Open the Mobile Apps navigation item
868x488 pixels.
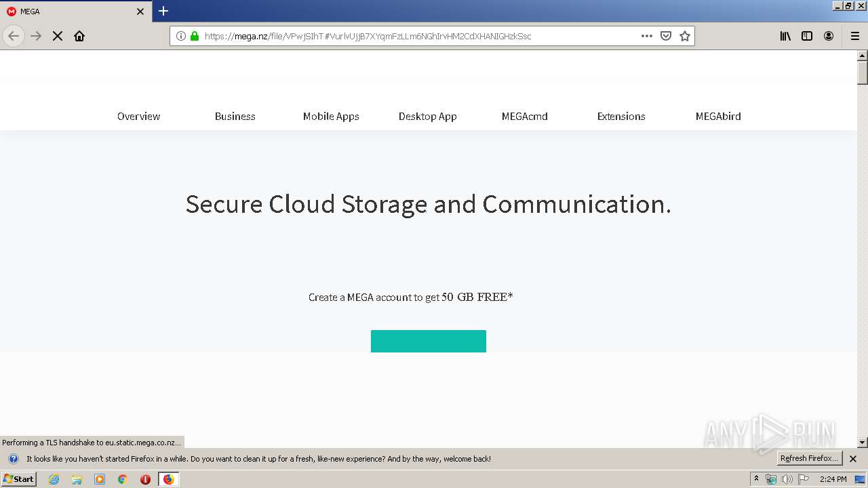[x=331, y=116]
